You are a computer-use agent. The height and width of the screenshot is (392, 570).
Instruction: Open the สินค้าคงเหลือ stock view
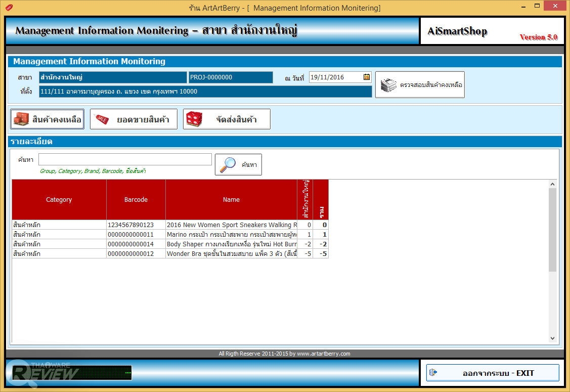(47, 119)
